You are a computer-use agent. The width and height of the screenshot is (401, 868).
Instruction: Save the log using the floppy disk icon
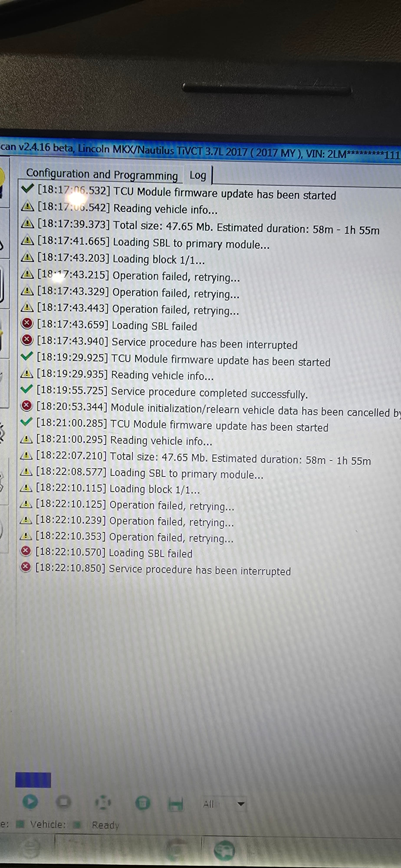[x=176, y=804]
